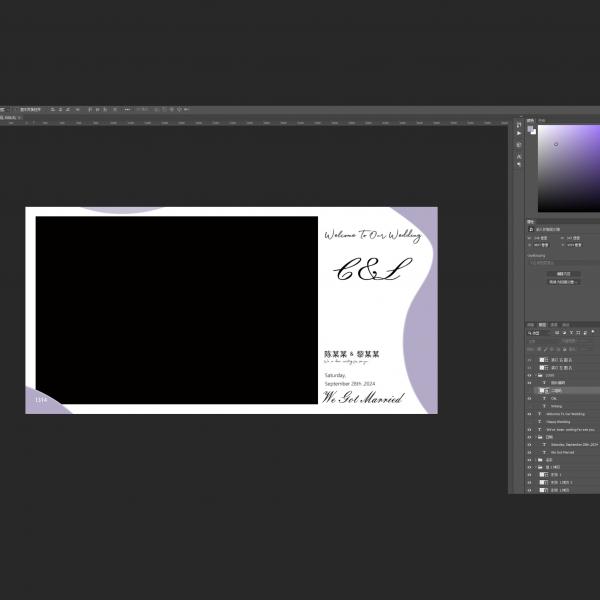Click the third icon in collapsed panel dock
The width and height of the screenshot is (600, 600).
(x=519, y=145)
